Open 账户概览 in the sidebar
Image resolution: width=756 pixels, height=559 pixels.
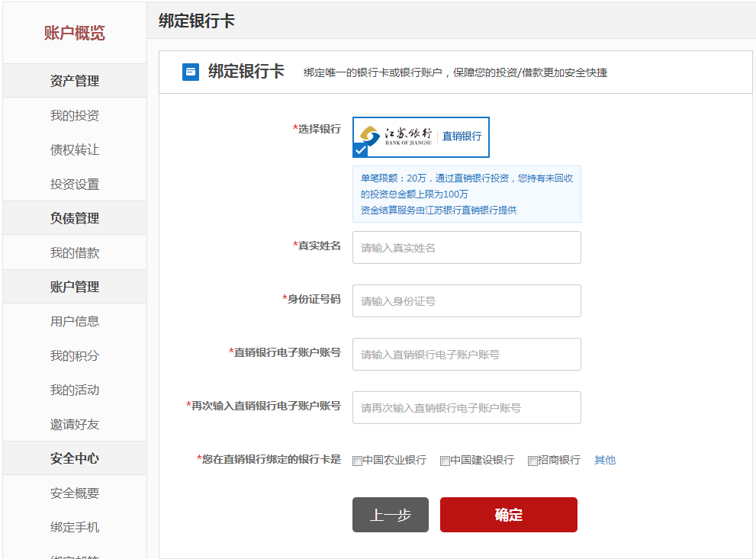(x=75, y=33)
